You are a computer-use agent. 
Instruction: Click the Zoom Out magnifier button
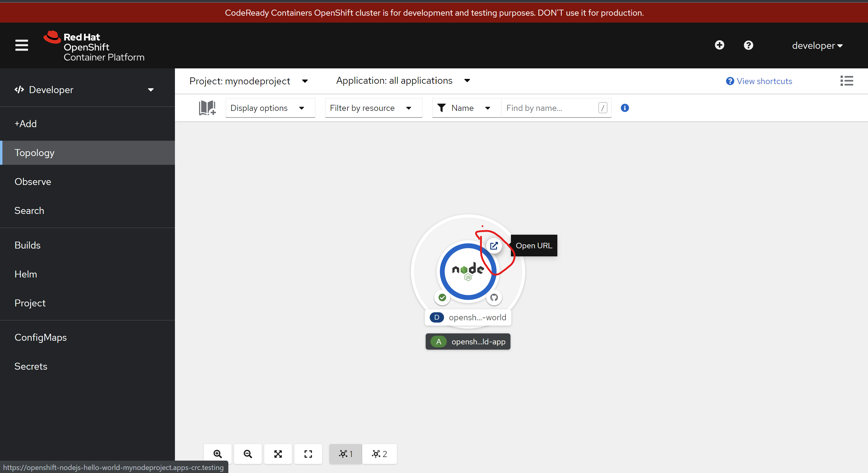point(248,454)
